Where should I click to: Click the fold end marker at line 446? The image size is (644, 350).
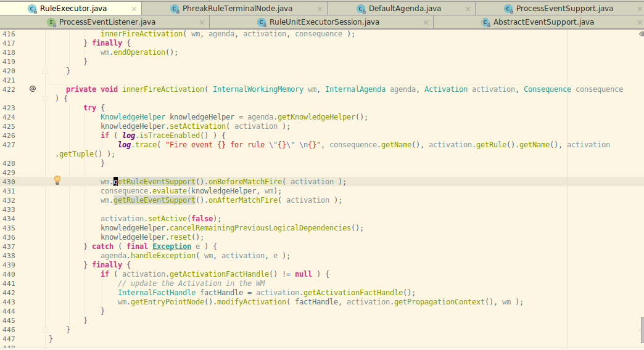45,330
